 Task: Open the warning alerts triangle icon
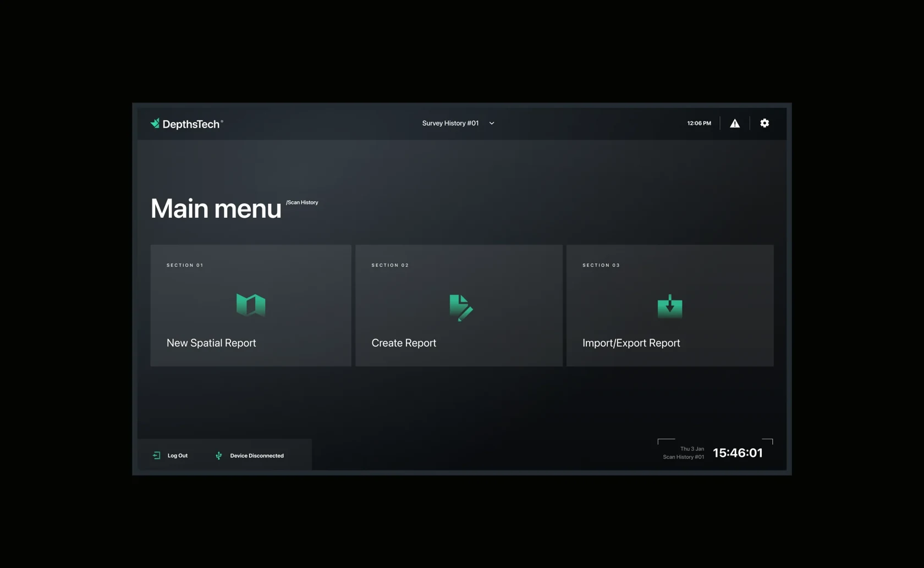pos(735,123)
